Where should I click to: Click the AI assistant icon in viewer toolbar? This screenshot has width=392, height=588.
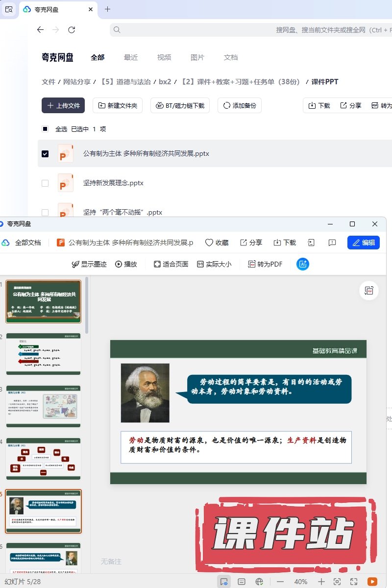(x=303, y=264)
